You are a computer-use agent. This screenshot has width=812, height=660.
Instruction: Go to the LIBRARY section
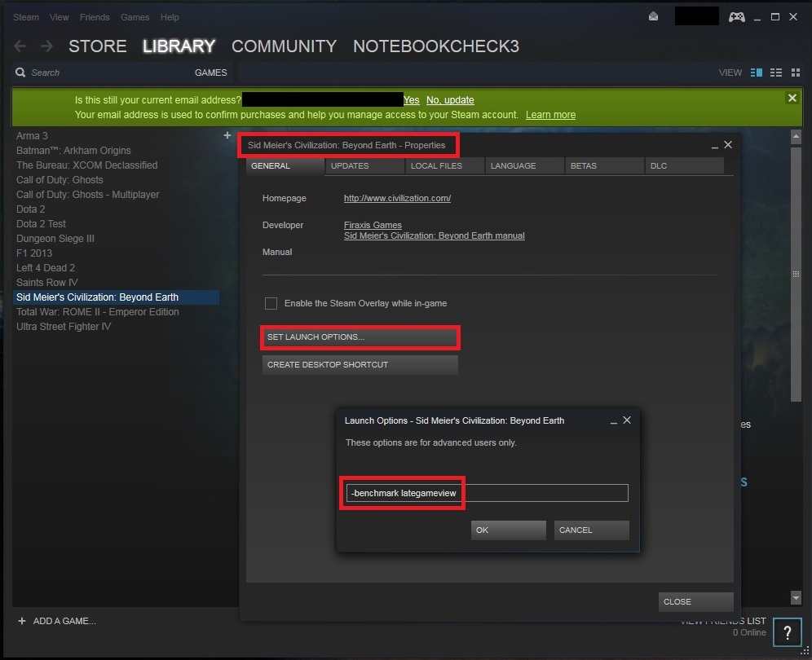[x=179, y=46]
